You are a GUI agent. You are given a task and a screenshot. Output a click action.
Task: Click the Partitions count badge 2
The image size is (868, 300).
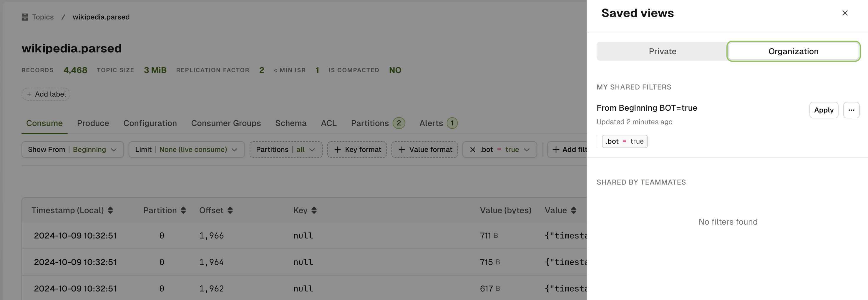[x=399, y=123]
